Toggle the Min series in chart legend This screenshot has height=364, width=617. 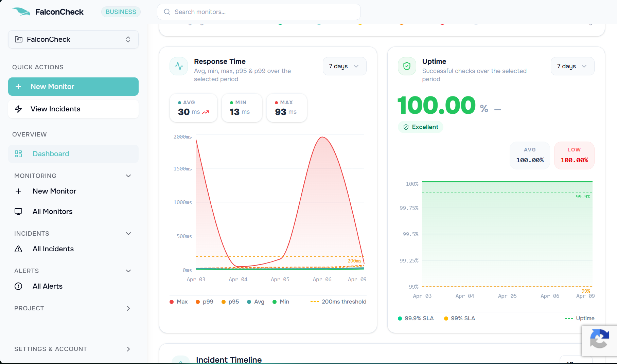[x=281, y=302]
